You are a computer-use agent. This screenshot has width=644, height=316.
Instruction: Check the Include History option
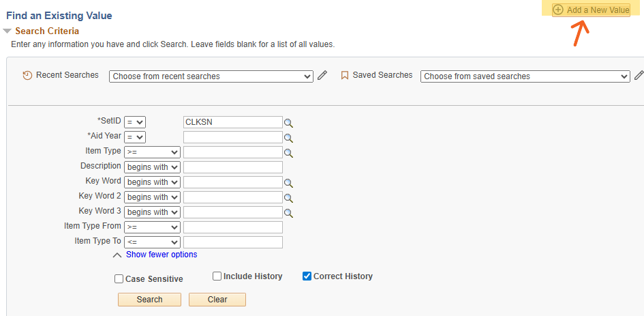217,276
